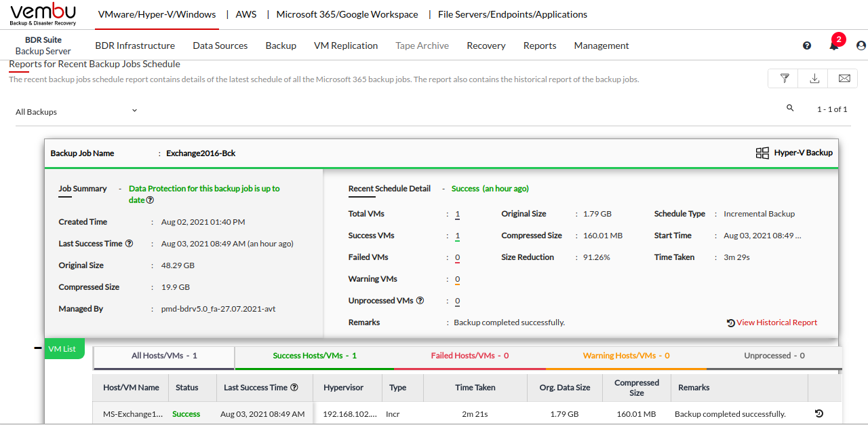Click the BDR Suite Backup Server label
868x425 pixels.
click(x=43, y=45)
